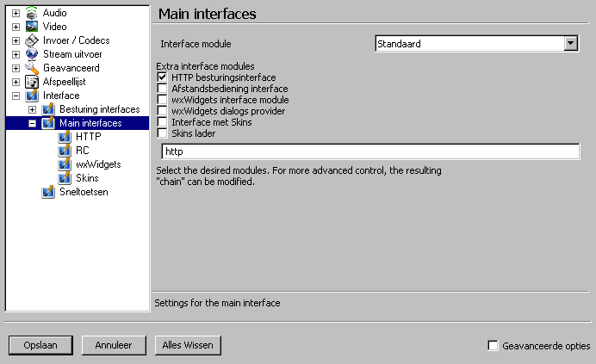Select the Audio speaker icon

tap(32, 13)
